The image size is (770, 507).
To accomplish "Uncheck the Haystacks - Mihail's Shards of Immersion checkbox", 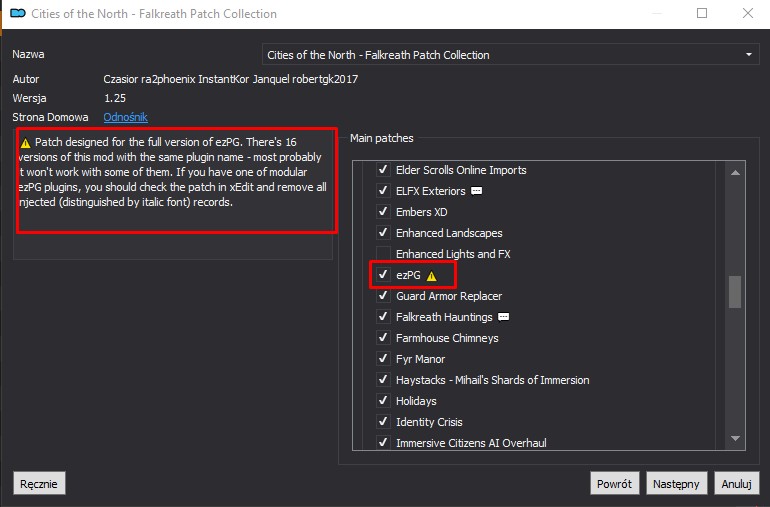I will [383, 380].
